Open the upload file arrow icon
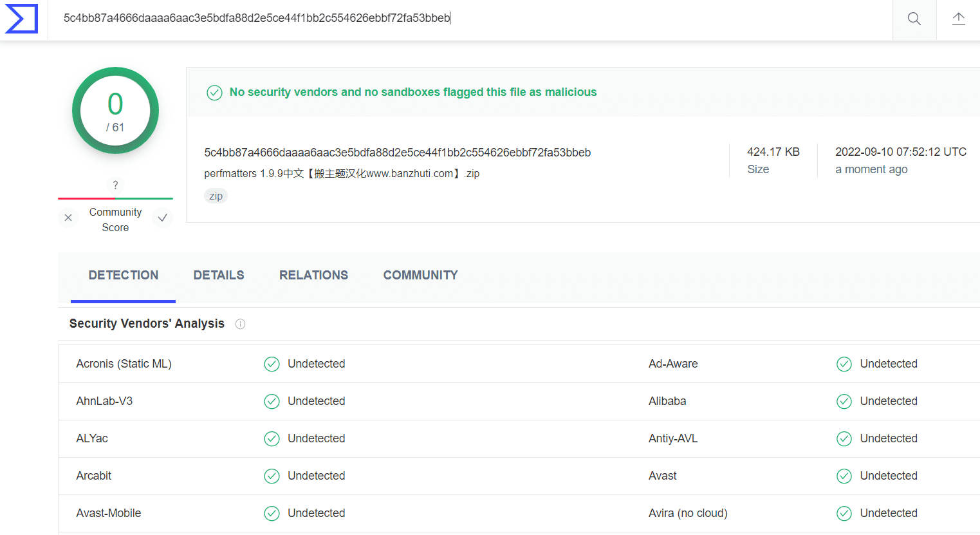The width and height of the screenshot is (980, 535). coord(959,19)
